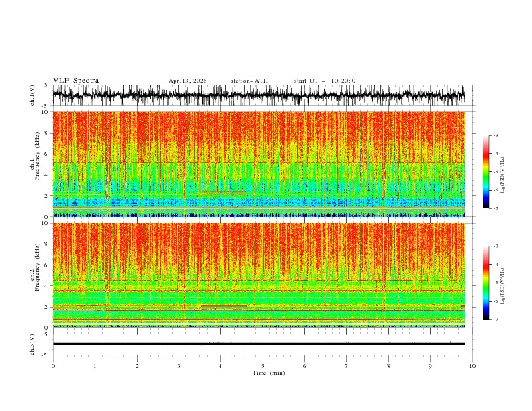This screenshot has width=532, height=411.
Task: Click time axis tick label "1"
Action: coord(95,366)
